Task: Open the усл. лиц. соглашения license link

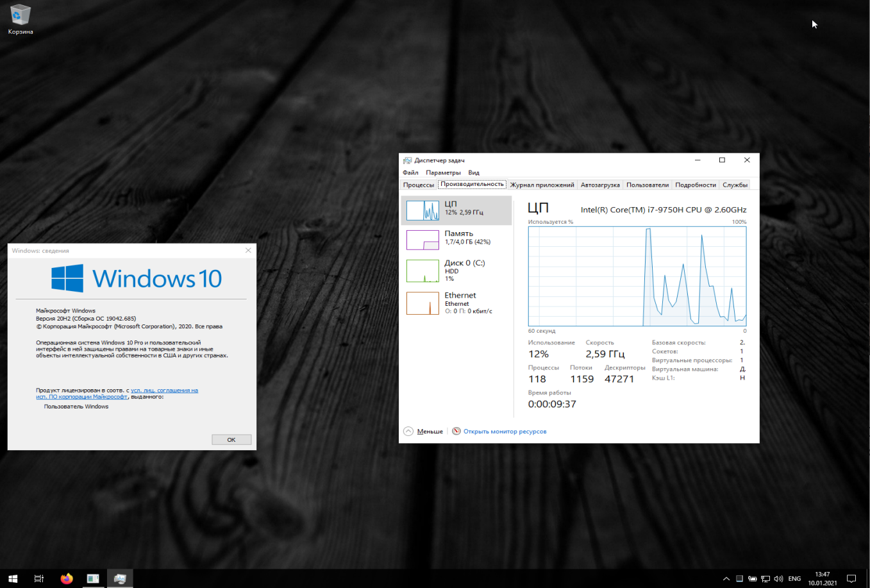Action: click(164, 390)
